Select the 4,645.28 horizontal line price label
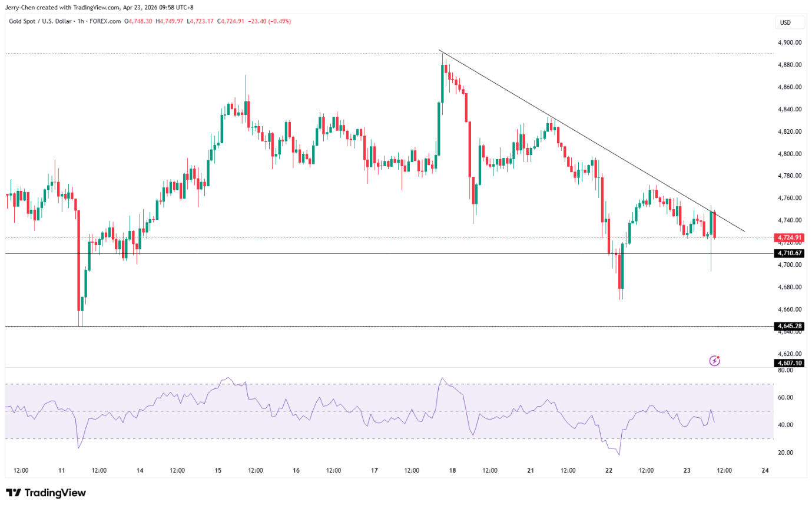The height and width of the screenshot is (508, 812). pyautogui.click(x=790, y=326)
